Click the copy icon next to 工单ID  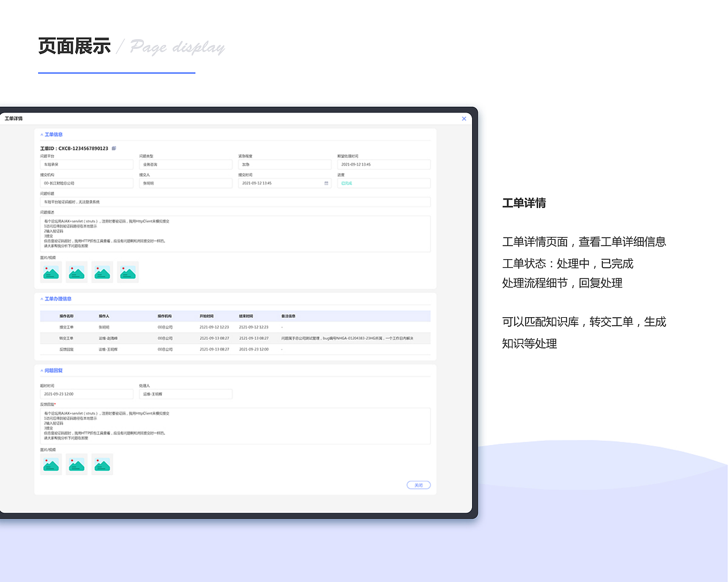(x=114, y=148)
